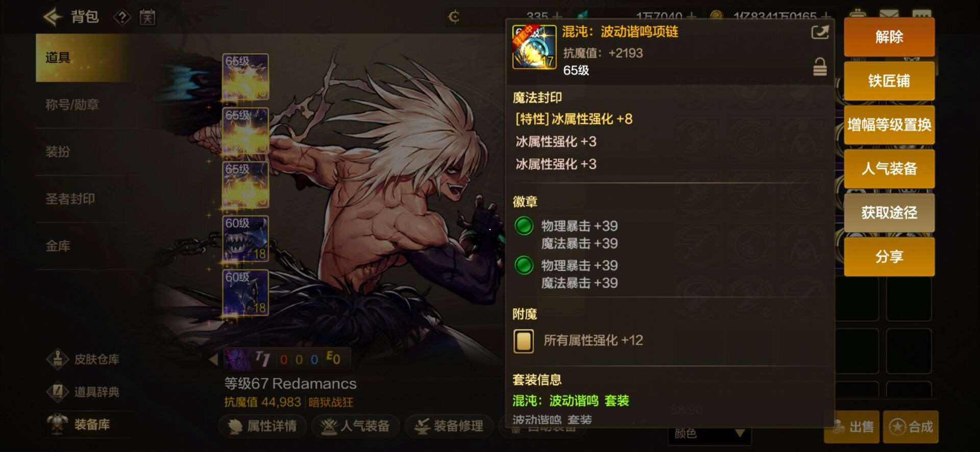Select the first 65级 equipment slot

coord(246,77)
